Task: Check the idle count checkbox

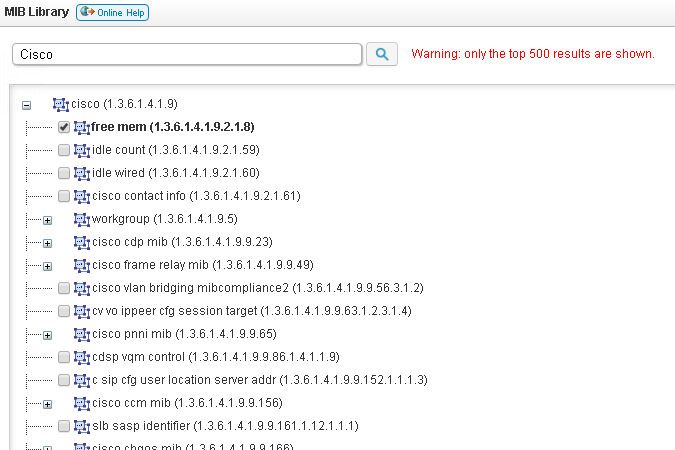Action: pos(64,150)
